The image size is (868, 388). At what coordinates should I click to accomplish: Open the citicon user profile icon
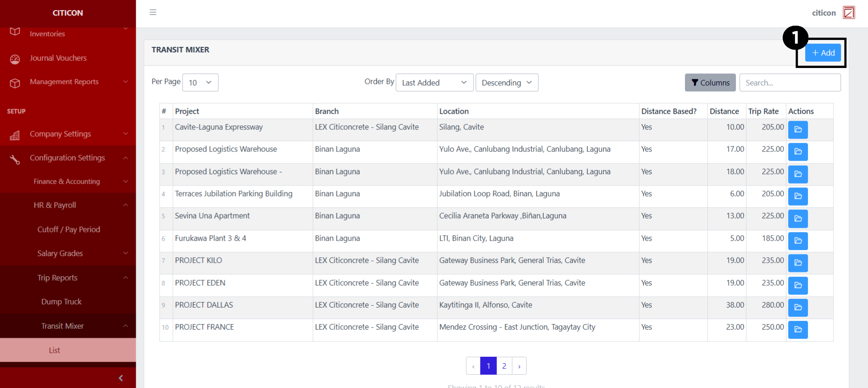click(849, 12)
